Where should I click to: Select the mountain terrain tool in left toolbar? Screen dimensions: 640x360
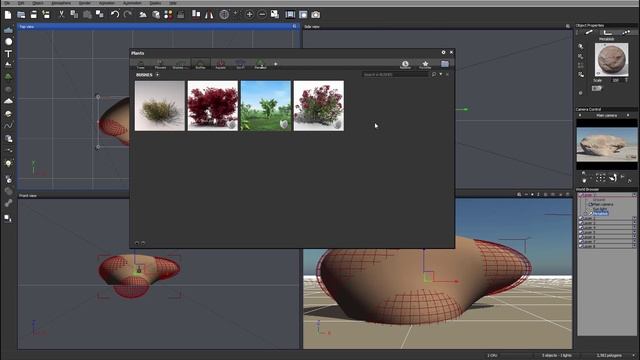point(8,101)
